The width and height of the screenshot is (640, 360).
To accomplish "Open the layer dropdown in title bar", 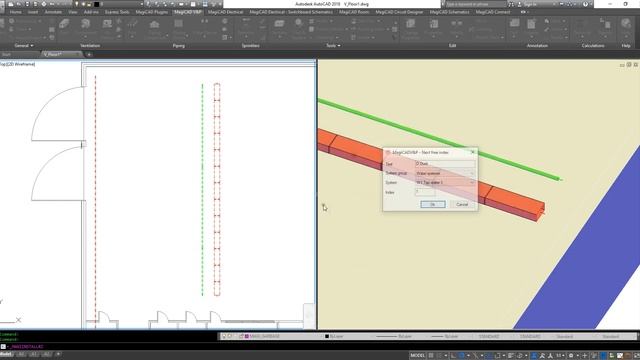I will pos(142,4).
